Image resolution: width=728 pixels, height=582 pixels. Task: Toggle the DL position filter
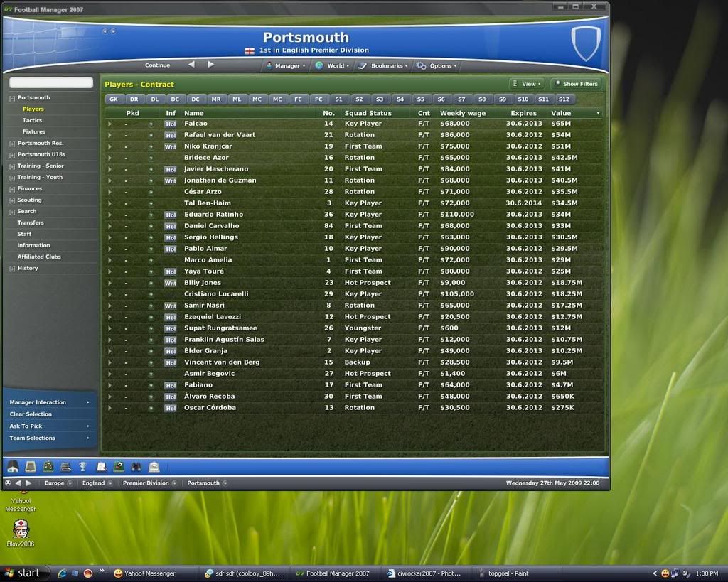pyautogui.click(x=154, y=99)
